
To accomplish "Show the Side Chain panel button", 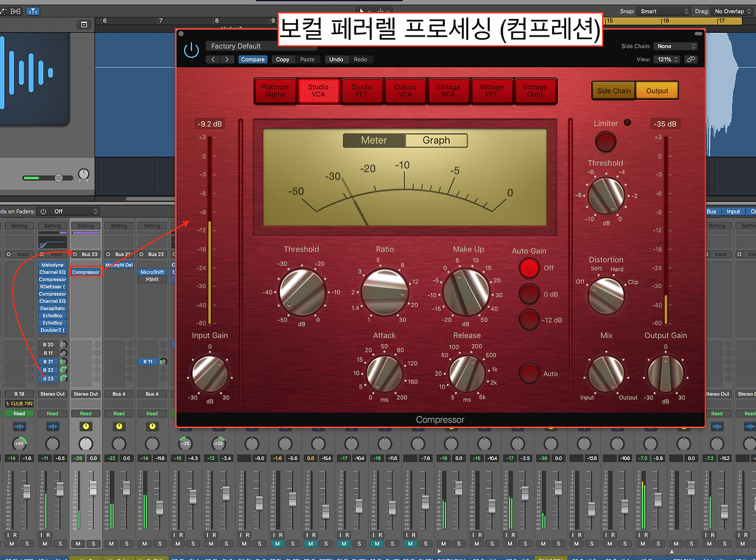I will coord(614,91).
